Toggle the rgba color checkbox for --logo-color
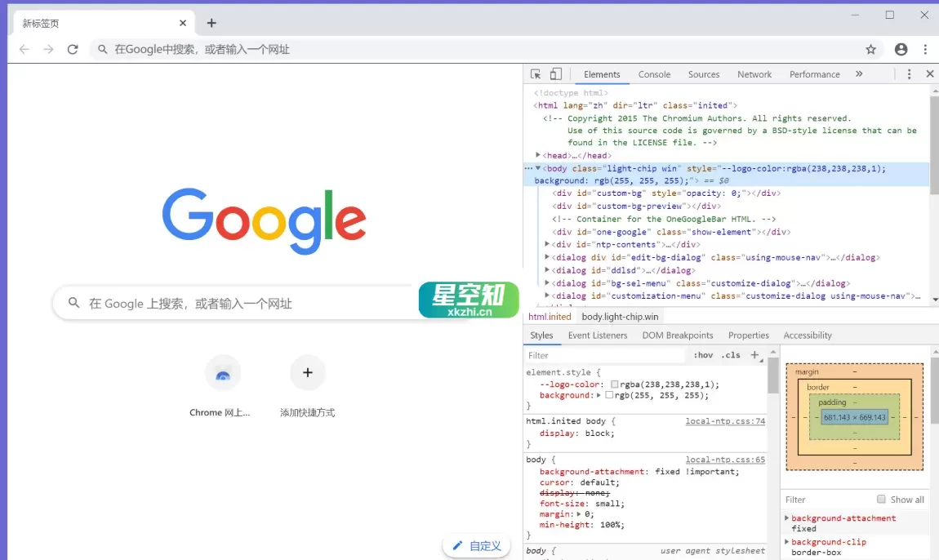Viewport: 939px width, 560px height. click(x=614, y=384)
